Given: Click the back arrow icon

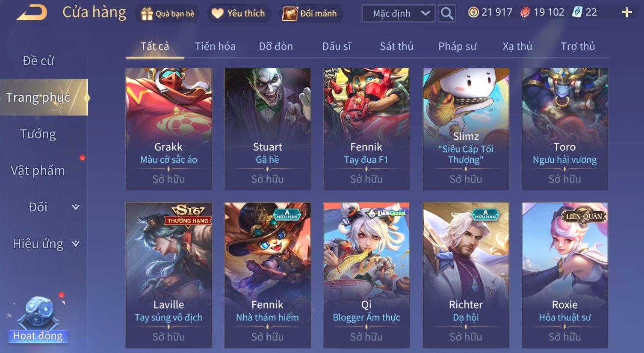Looking at the screenshot, I should pos(32,13).
